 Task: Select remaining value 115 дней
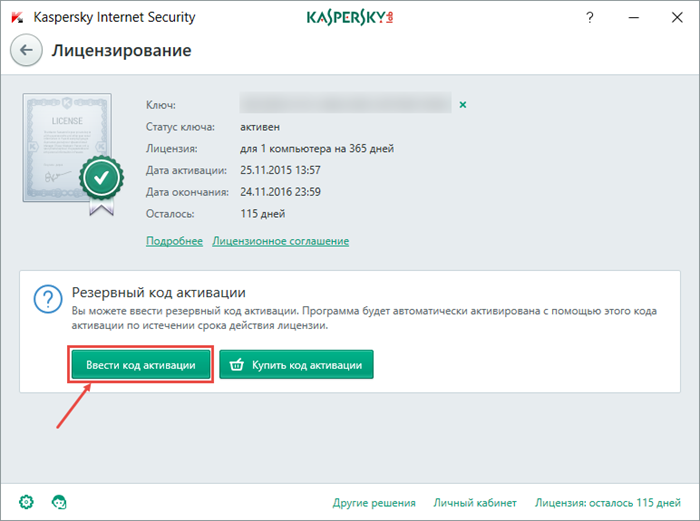262,214
